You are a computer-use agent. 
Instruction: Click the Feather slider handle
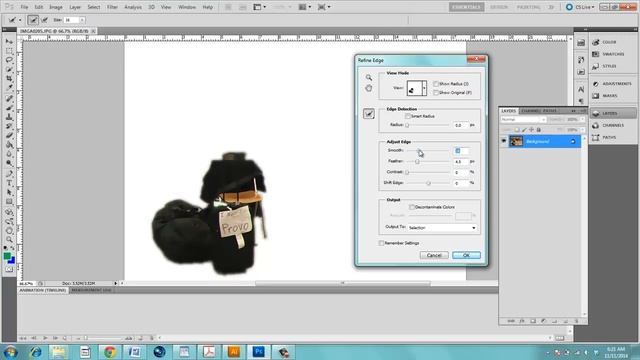(417, 162)
